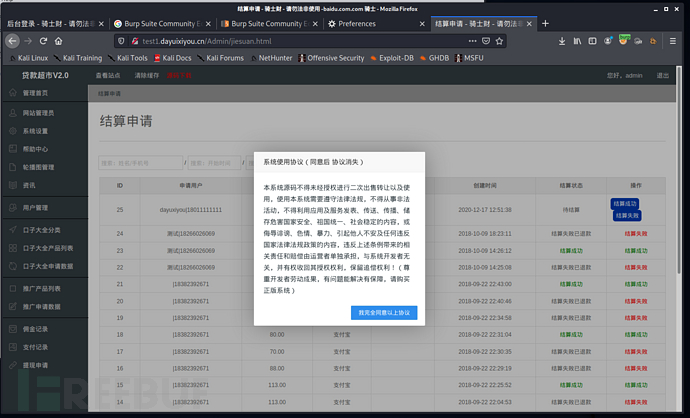Image resolution: width=690 pixels, height=418 pixels.
Task: Open 系统设置 in the sidebar
Action: (x=36, y=131)
